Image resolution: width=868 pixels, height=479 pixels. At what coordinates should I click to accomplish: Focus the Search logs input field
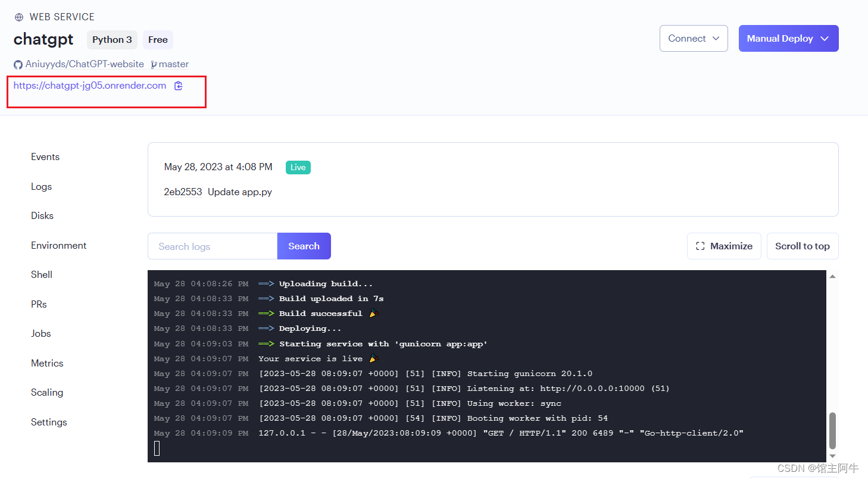tap(213, 246)
